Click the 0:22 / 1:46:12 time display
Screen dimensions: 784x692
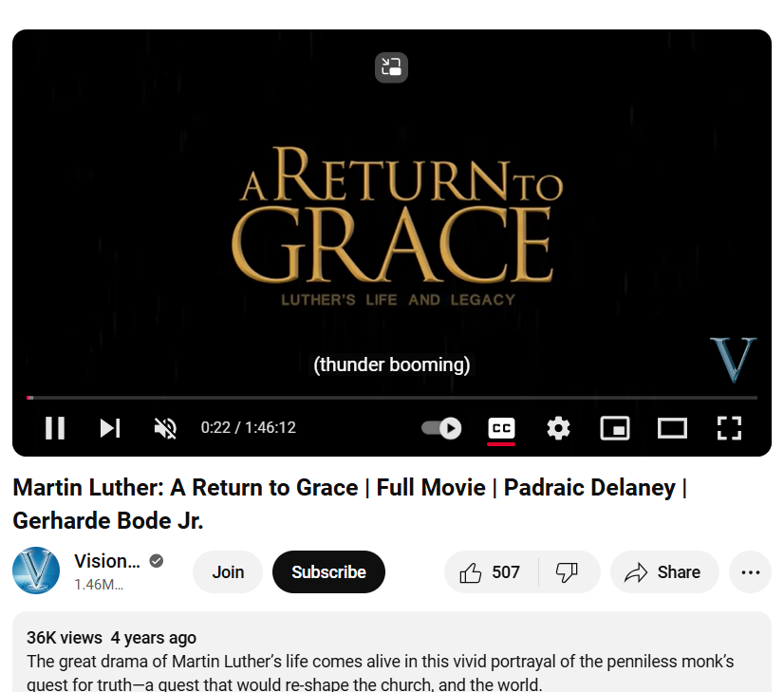[249, 428]
